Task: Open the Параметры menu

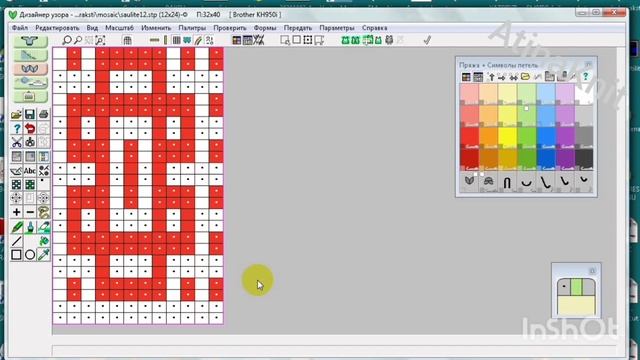Action: (337, 28)
